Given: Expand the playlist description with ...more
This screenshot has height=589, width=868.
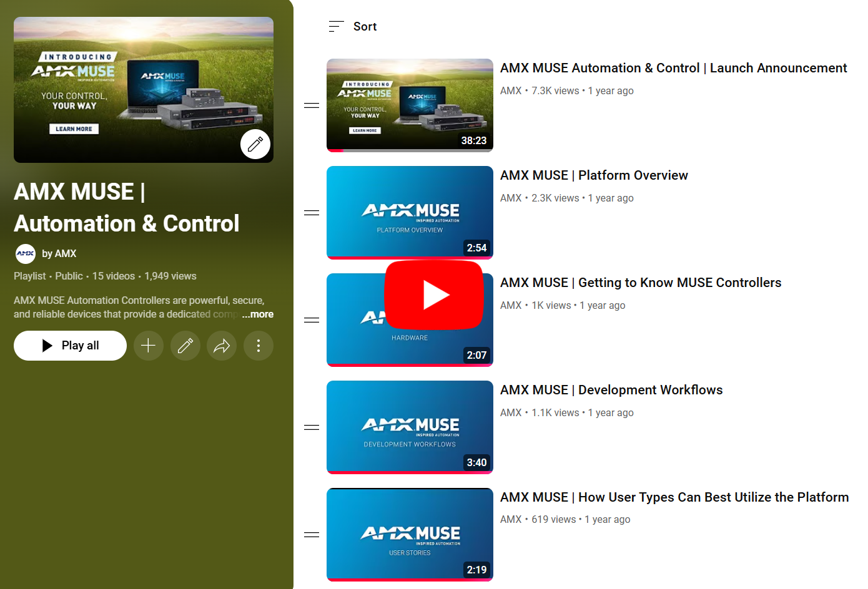Looking at the screenshot, I should (x=257, y=314).
